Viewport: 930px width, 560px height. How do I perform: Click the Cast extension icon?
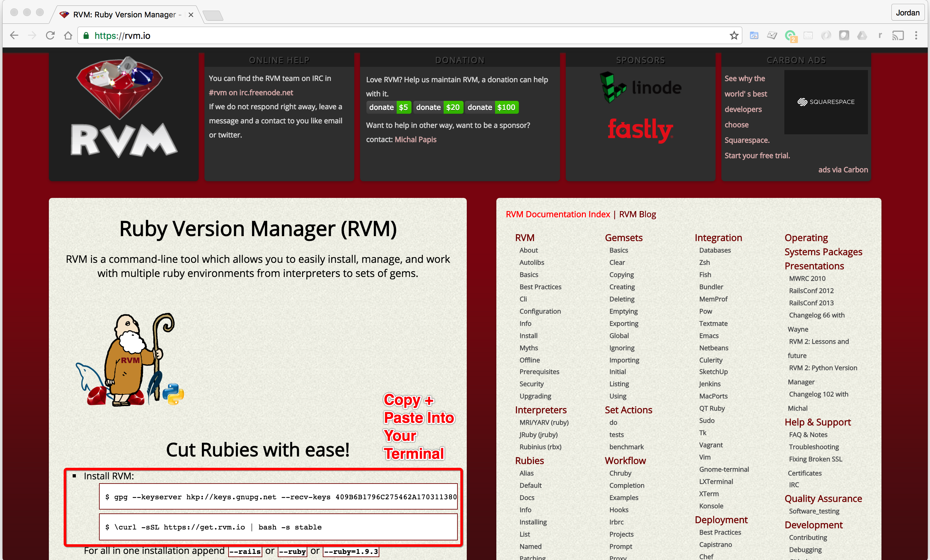pyautogui.click(x=898, y=35)
